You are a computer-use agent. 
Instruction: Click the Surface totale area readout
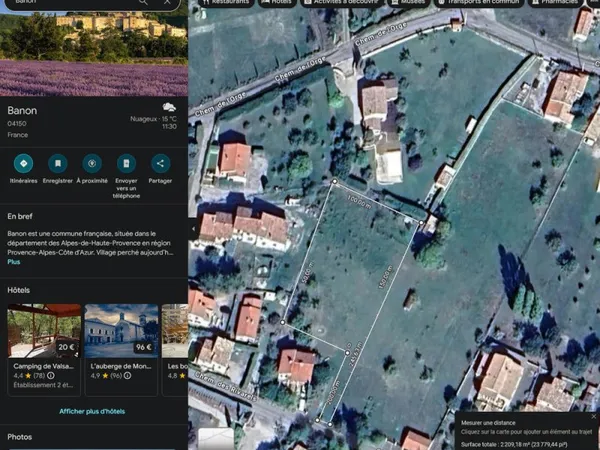click(x=514, y=445)
